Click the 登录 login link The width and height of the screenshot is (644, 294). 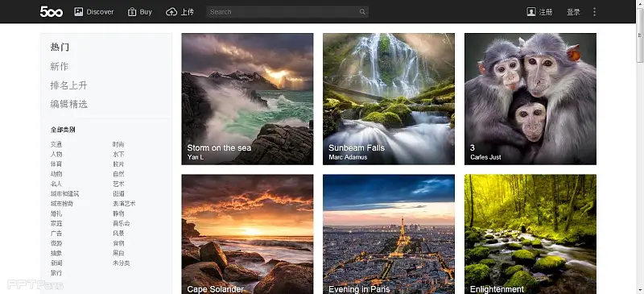click(x=573, y=12)
